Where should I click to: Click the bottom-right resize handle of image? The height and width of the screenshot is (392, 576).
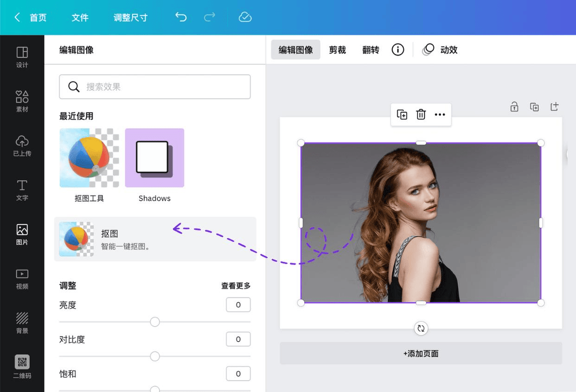point(541,303)
